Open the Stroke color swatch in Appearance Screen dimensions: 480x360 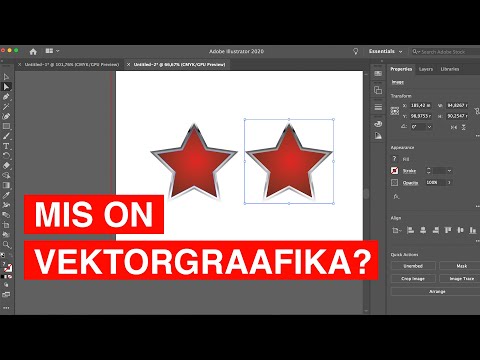(x=394, y=171)
